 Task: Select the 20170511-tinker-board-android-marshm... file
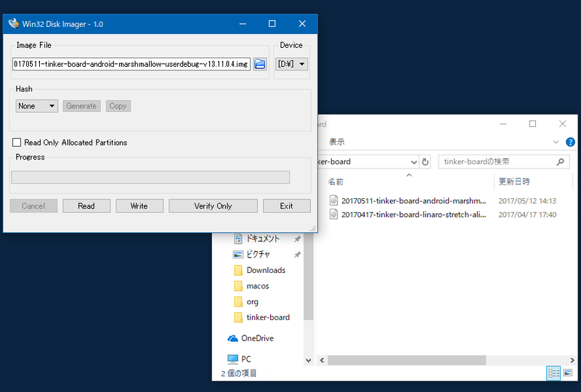(x=413, y=201)
